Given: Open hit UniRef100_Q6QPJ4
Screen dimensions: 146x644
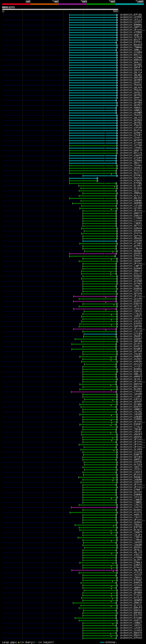Looking at the screenshot, I should tap(131, 35).
